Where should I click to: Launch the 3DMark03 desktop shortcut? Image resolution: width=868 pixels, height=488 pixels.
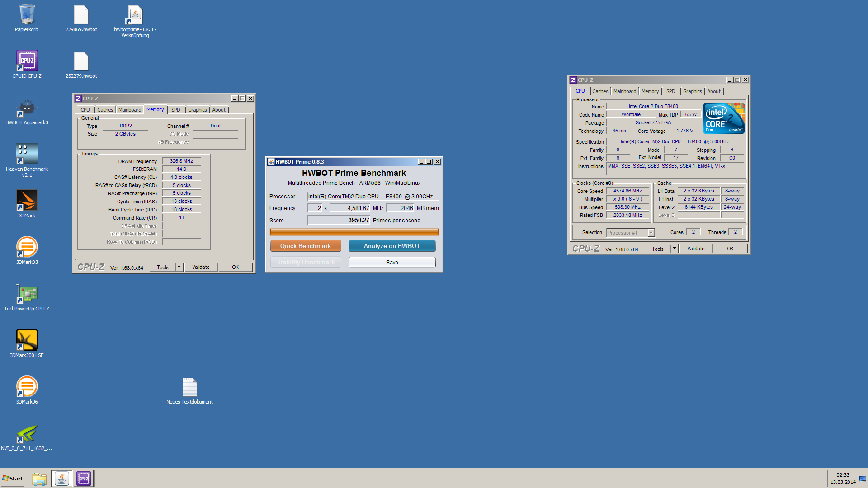27,250
